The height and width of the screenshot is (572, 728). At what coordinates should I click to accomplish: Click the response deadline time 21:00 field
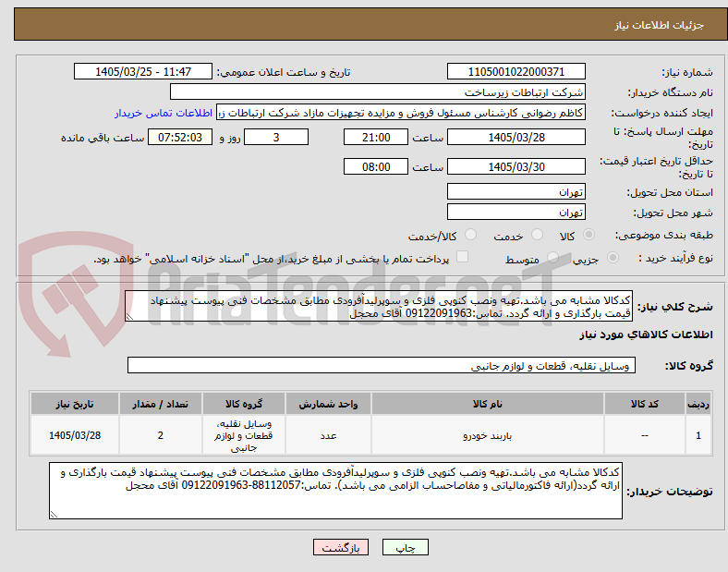click(376, 138)
